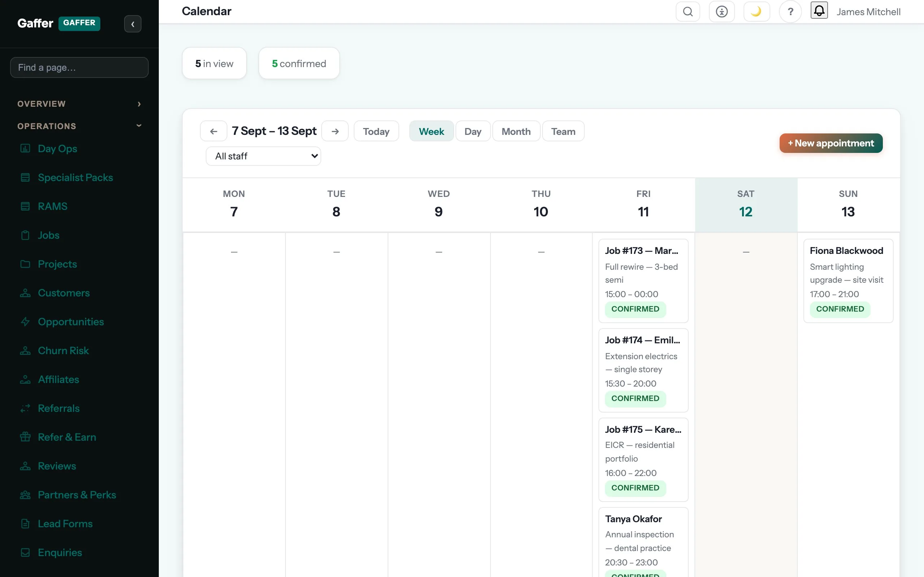Toggle dark mode with the moon icon

tap(757, 12)
